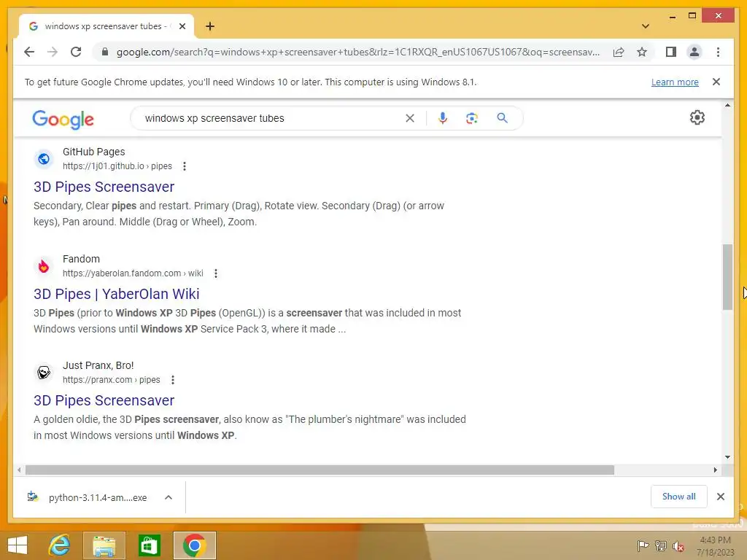Open File Explorer from taskbar
747x560 pixels.
(104, 545)
